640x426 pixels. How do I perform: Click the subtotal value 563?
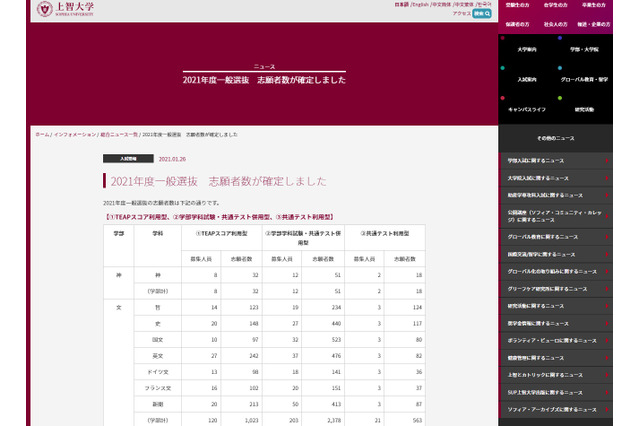[417, 420]
